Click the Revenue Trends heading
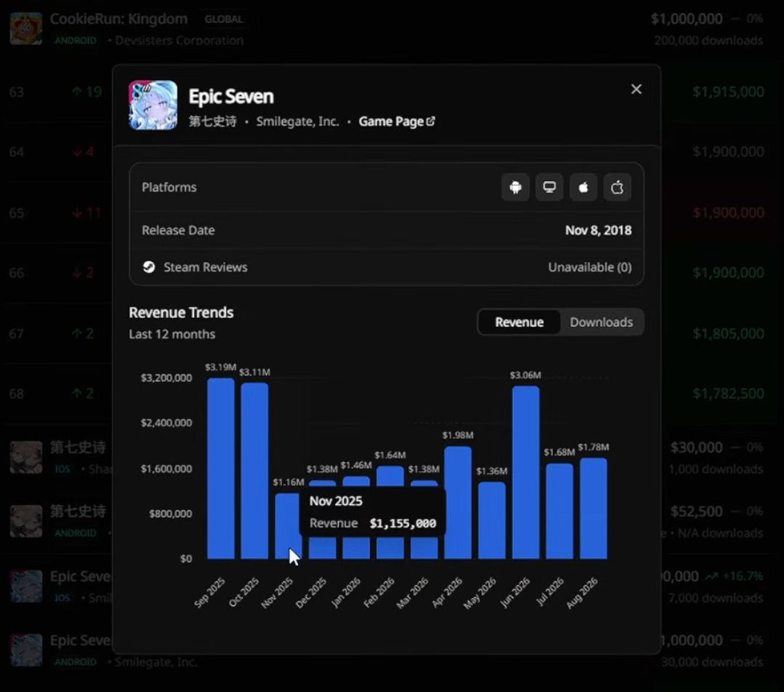Image resolution: width=784 pixels, height=692 pixels. coord(181,313)
